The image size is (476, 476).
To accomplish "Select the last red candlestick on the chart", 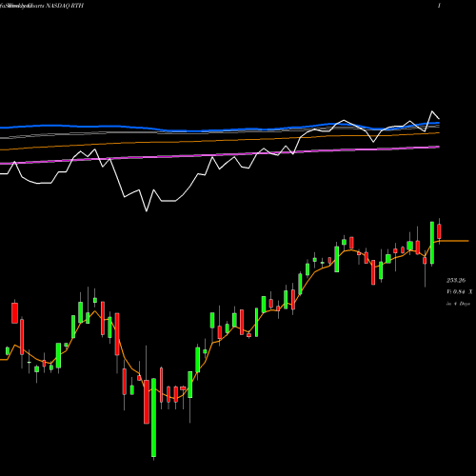I will point(439,231).
